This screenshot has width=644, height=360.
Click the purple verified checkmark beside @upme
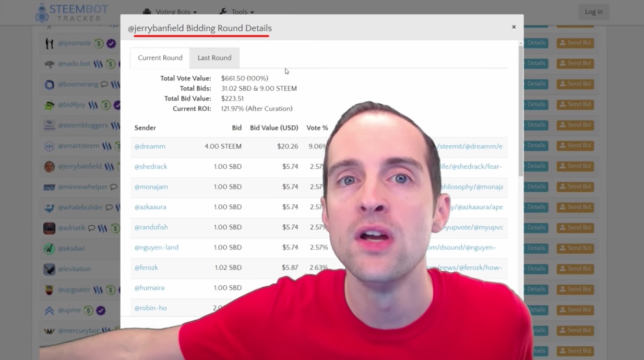(101, 310)
